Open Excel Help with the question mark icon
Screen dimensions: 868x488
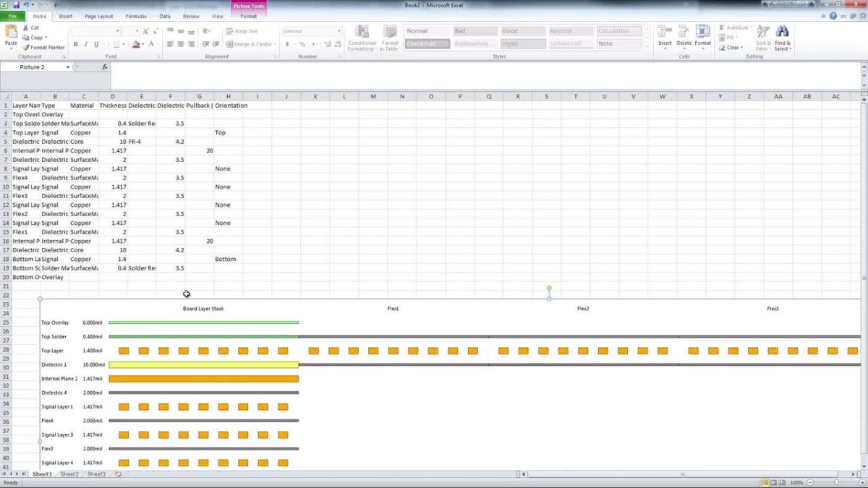(x=834, y=16)
